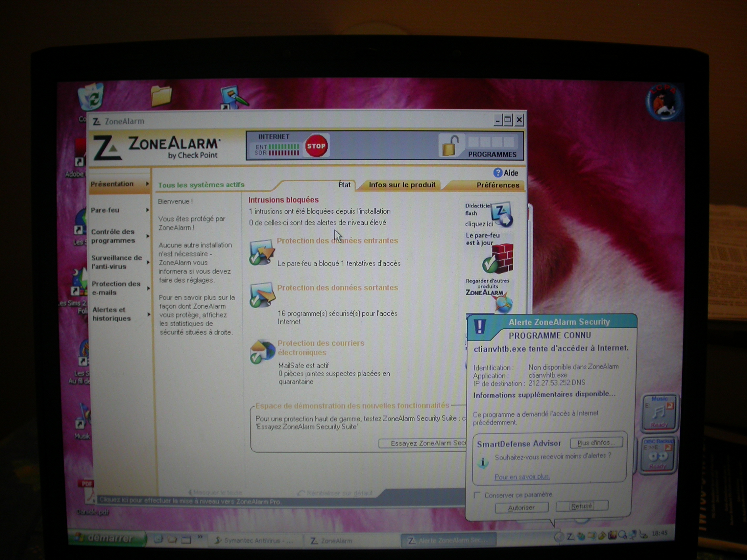The width and height of the screenshot is (747, 560).
Task: Click the upgrade to ZoneAlarm Pro link
Action: tap(190, 501)
